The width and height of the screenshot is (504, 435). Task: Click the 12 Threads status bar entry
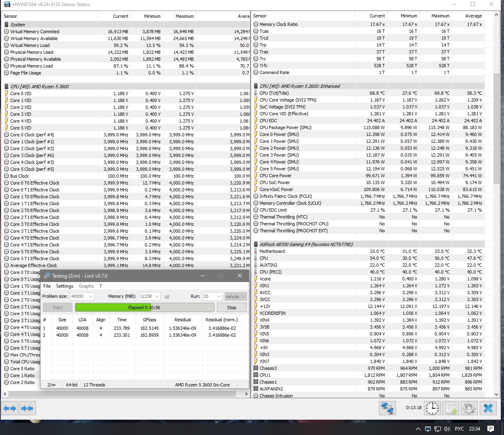click(x=94, y=385)
